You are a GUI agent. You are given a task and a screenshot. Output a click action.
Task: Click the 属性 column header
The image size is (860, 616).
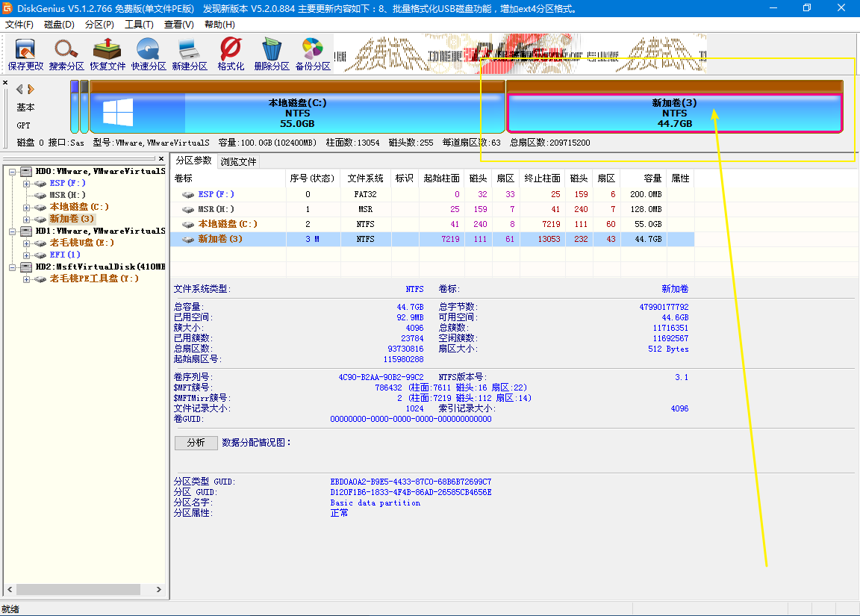681,178
